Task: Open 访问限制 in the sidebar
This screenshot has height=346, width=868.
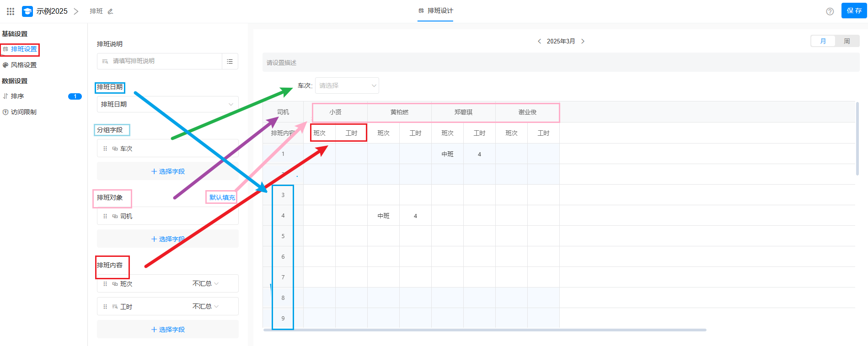Action: [23, 112]
